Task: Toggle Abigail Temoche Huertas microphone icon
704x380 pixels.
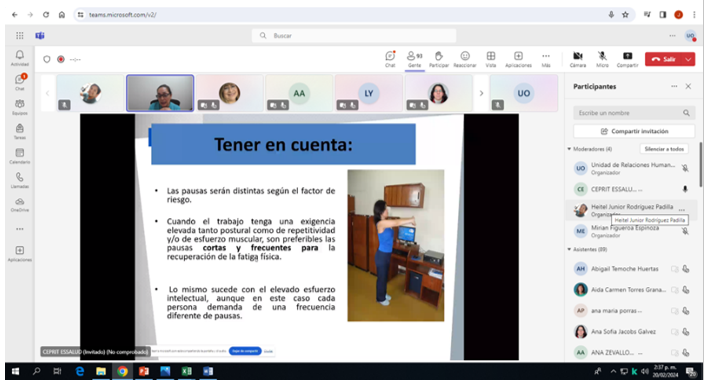Action: tap(686, 269)
